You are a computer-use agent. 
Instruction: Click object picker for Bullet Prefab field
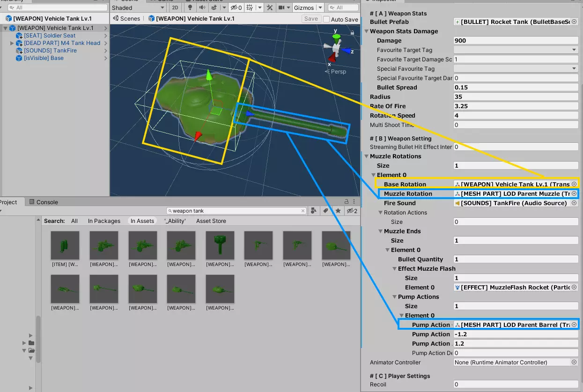[x=574, y=22]
